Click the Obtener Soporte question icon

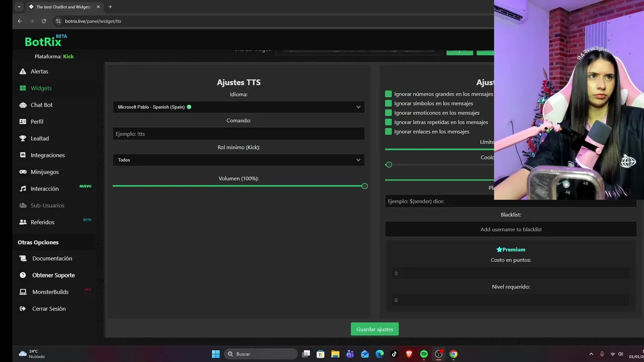click(23, 275)
